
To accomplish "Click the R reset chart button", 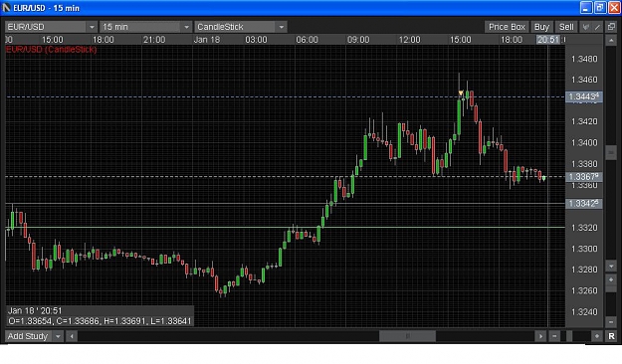I will (611, 336).
